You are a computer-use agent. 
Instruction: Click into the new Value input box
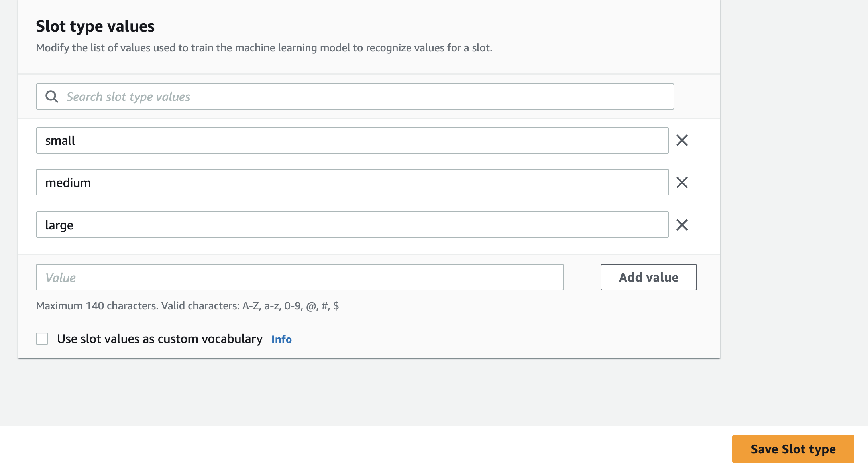click(300, 277)
